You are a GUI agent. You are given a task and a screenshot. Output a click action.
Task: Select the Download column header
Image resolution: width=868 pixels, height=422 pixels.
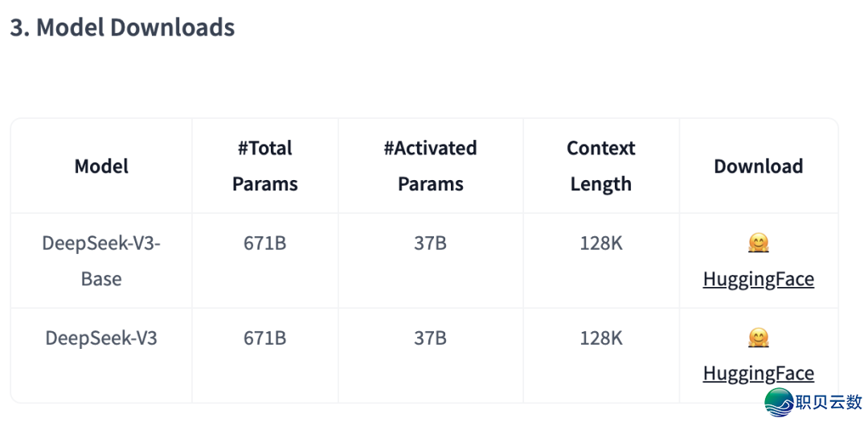coord(759,166)
